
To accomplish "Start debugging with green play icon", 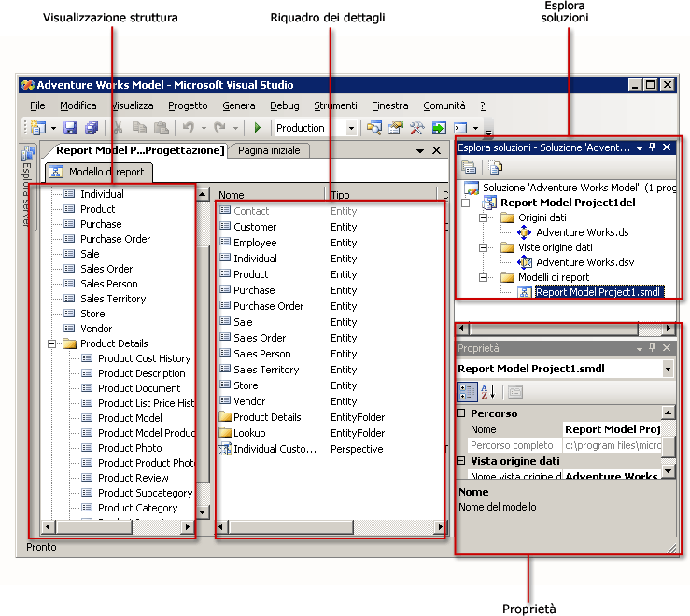I will coord(258,128).
